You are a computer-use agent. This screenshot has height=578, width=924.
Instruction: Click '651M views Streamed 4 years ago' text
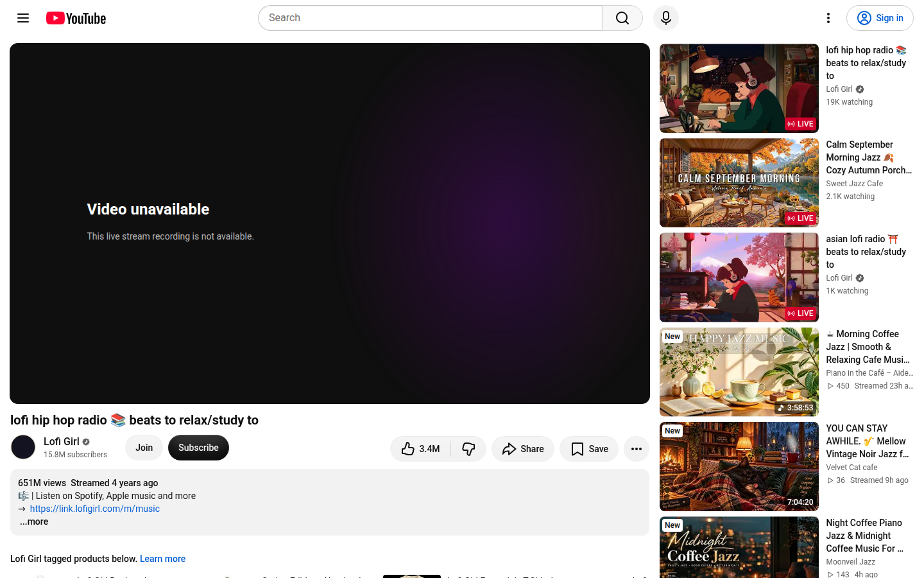(88, 483)
